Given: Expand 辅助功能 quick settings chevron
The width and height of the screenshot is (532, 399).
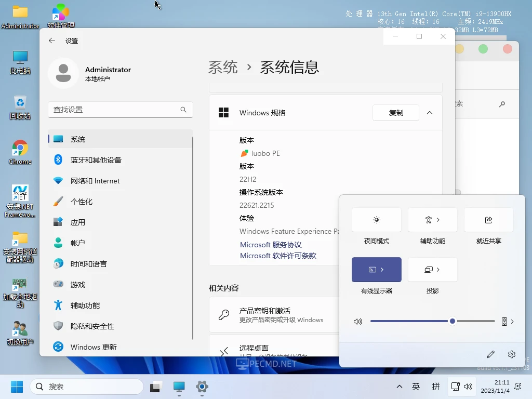Looking at the screenshot, I should click(x=438, y=220).
